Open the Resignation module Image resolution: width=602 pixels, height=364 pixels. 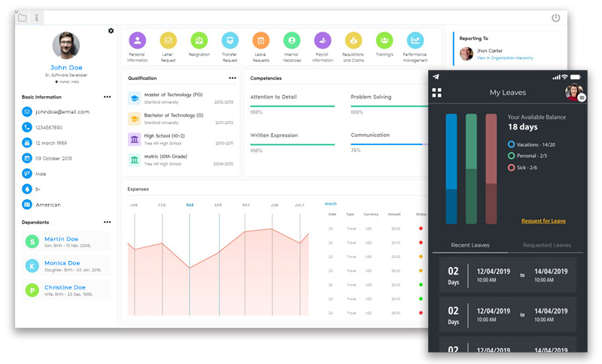coord(199,41)
